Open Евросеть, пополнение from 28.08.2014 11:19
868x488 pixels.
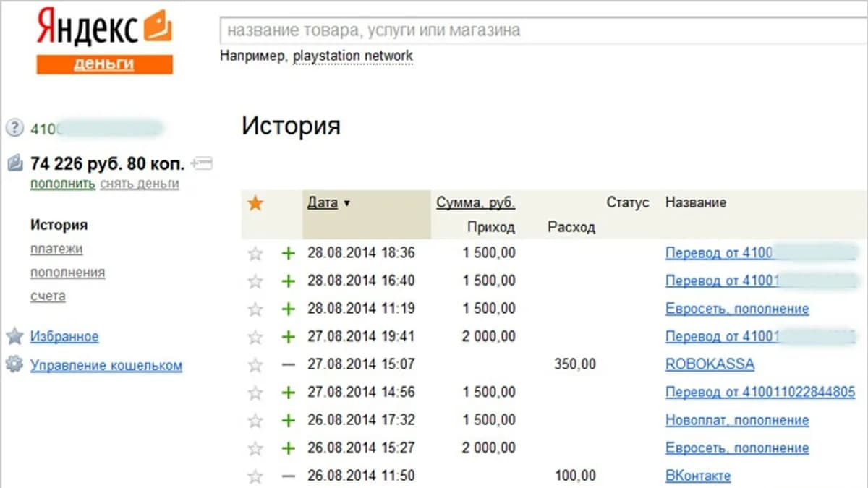click(737, 309)
